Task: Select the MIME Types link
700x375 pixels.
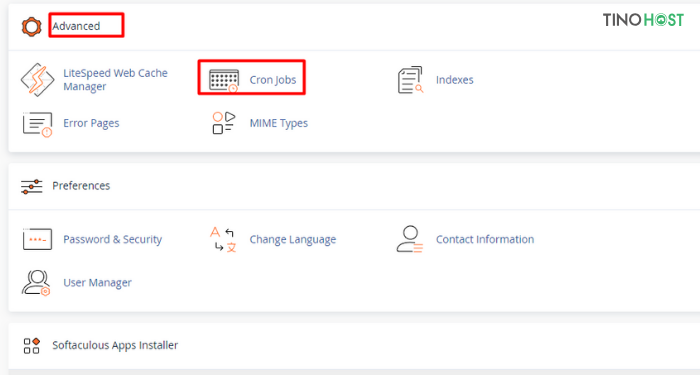Action: click(279, 123)
